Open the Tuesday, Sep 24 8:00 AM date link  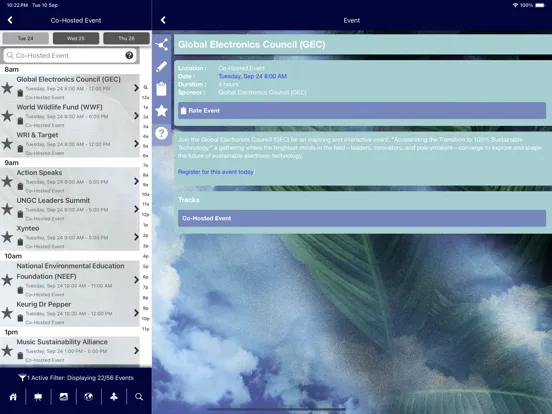(252, 76)
